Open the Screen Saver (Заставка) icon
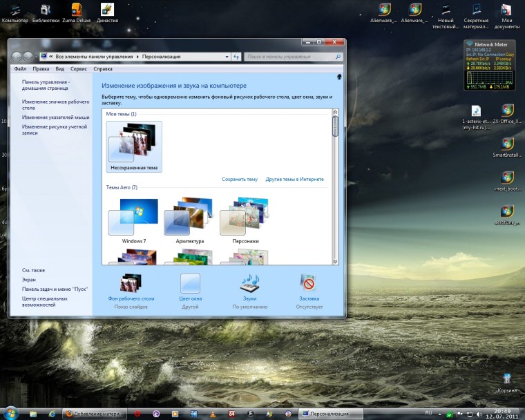 click(x=309, y=283)
